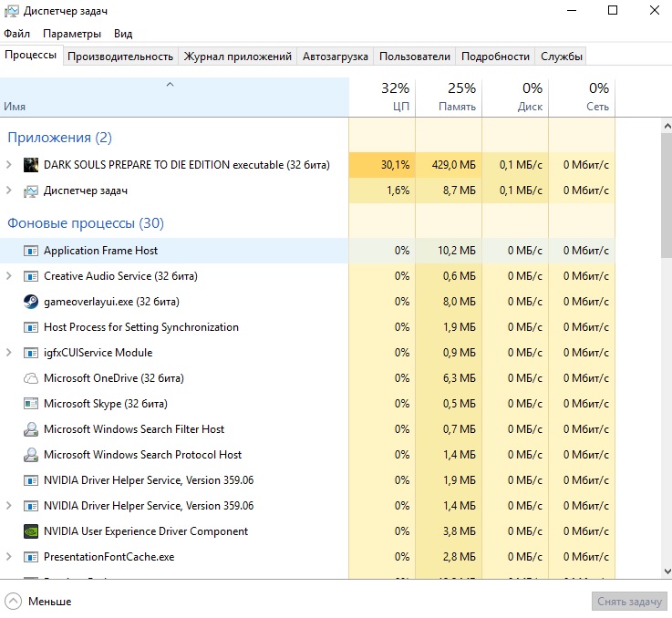Open the Файл menu
672x618 pixels.
[x=16, y=34]
